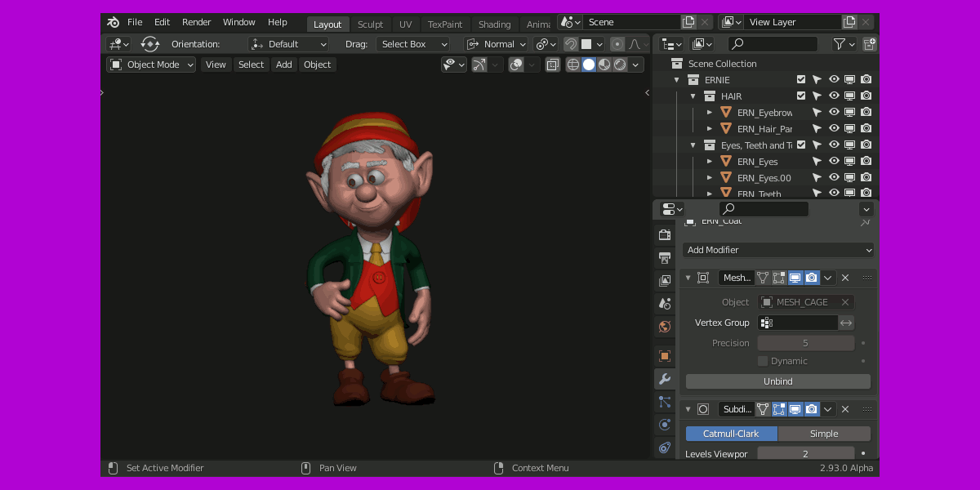Viewport: 980px width, 490px height.
Task: Open the Object Constraints properties tab icon
Action: 665,448
